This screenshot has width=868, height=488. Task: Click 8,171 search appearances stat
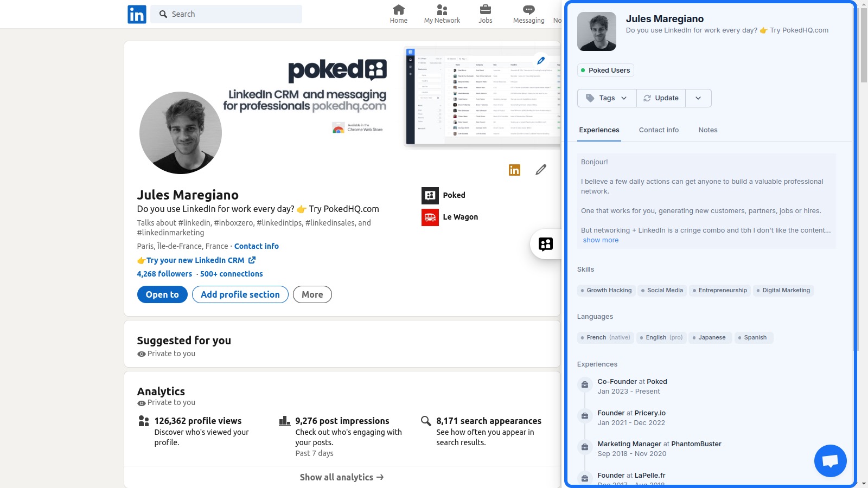(x=489, y=421)
